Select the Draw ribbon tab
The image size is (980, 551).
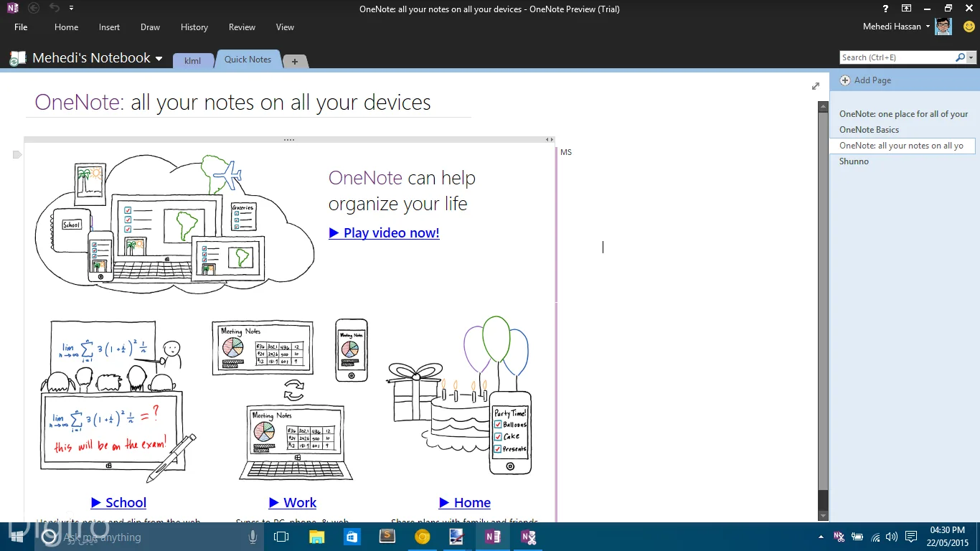[151, 27]
